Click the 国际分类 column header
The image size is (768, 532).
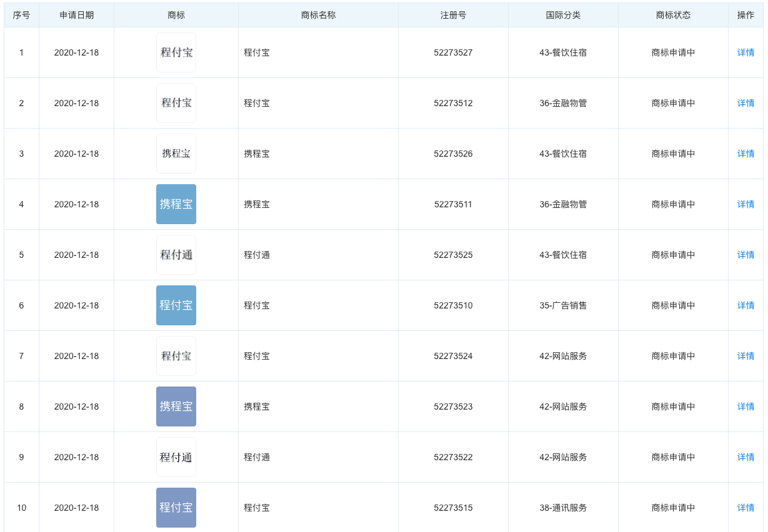click(x=563, y=15)
